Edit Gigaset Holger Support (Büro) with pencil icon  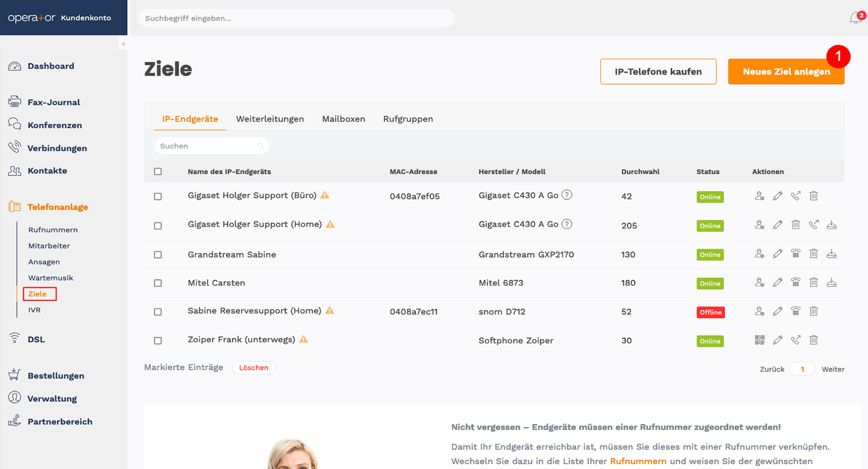[777, 196]
